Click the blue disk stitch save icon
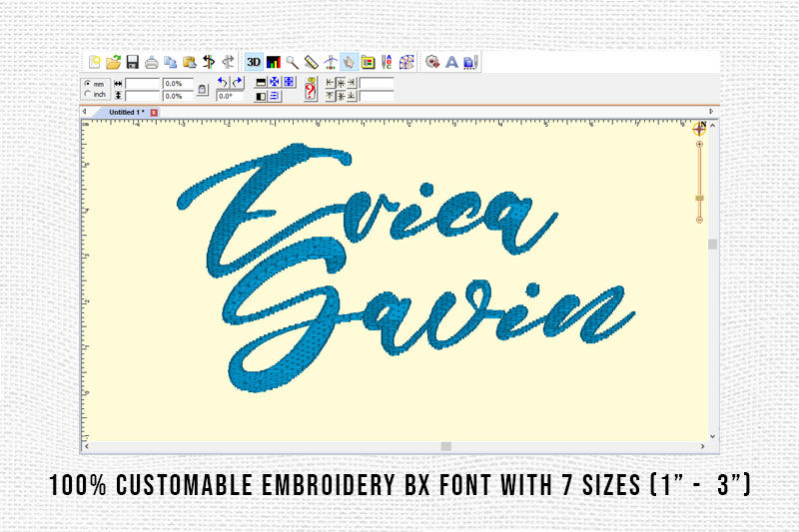The height and width of the screenshot is (532, 799). click(x=470, y=62)
